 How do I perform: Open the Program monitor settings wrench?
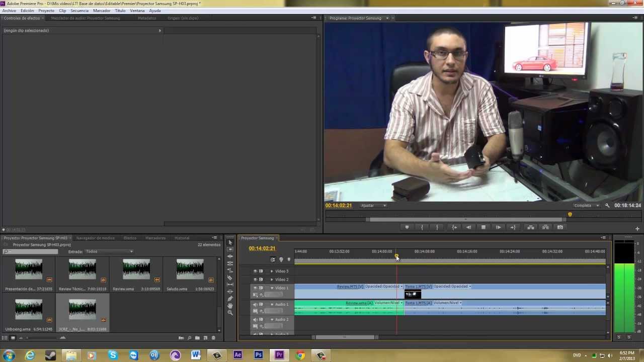(607, 205)
